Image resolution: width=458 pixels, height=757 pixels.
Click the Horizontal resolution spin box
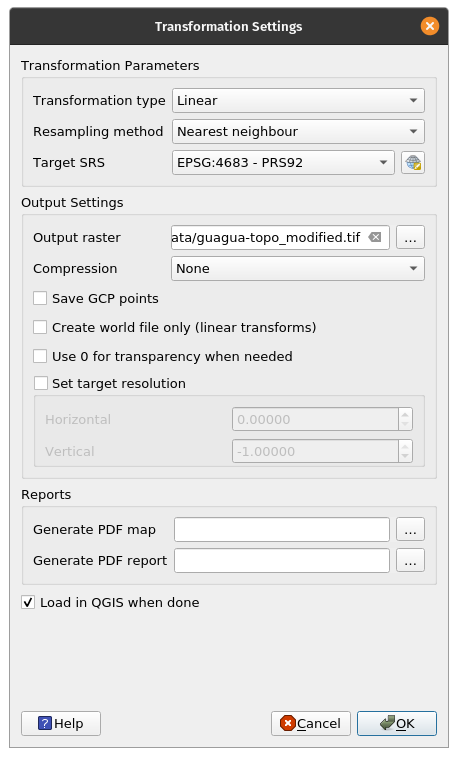pos(322,419)
